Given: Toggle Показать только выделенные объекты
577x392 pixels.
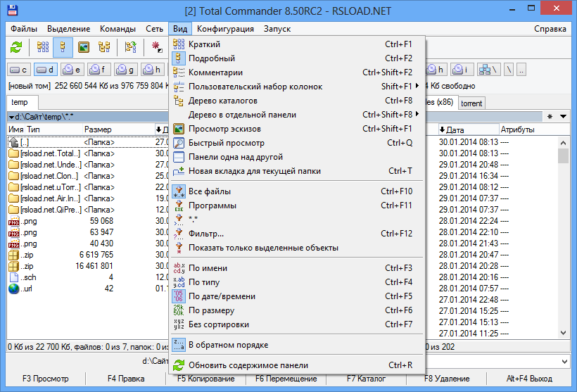Looking at the screenshot, I should (297, 248).
